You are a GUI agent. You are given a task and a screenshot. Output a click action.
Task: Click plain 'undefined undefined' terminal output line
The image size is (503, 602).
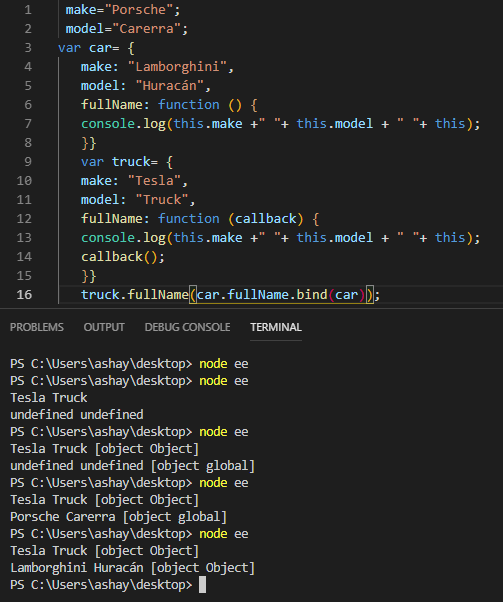pyautogui.click(x=77, y=415)
